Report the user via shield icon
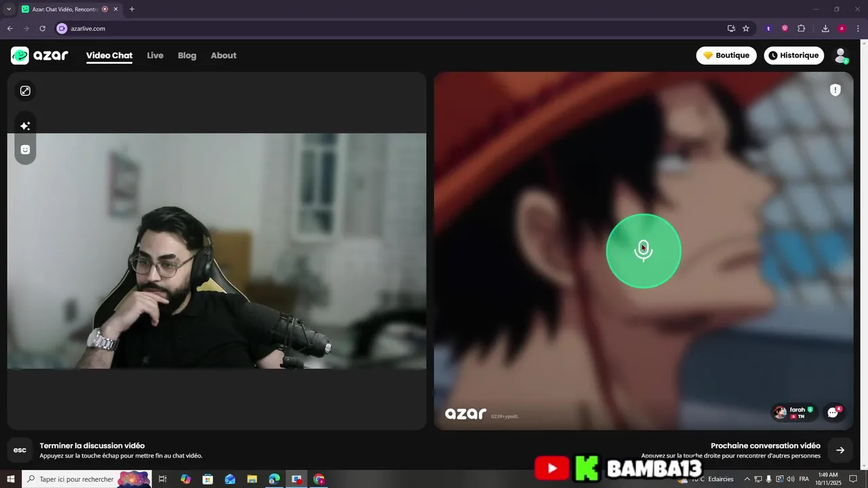This screenshot has width=868, height=488. point(835,90)
